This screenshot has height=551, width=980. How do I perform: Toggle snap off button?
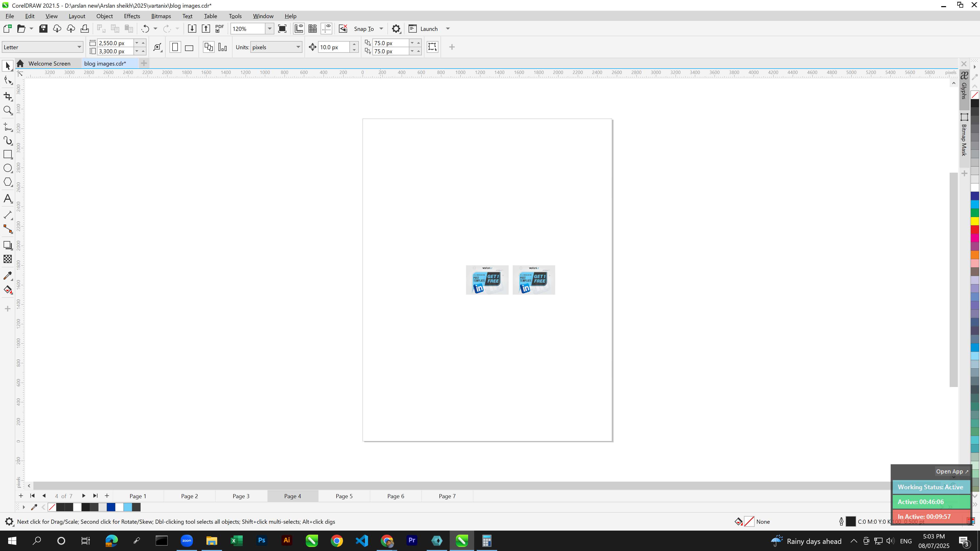(x=343, y=29)
